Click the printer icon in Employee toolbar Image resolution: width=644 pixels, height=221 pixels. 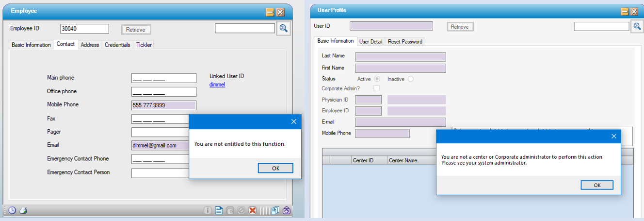pos(23,210)
